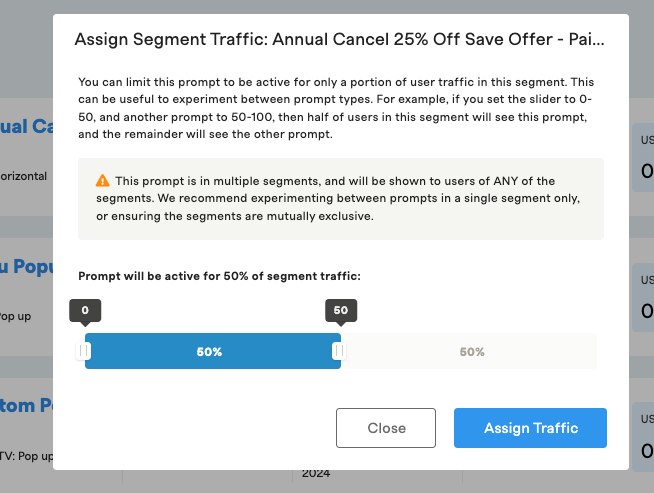Click the orange warning triangle icon
The width and height of the screenshot is (654, 493).
pos(103,181)
